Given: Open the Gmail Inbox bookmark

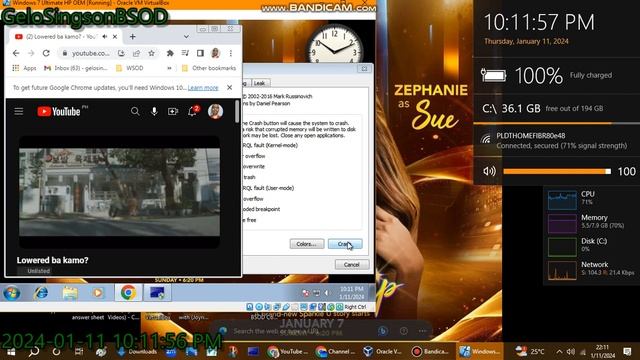Looking at the screenshot, I should pos(76,68).
